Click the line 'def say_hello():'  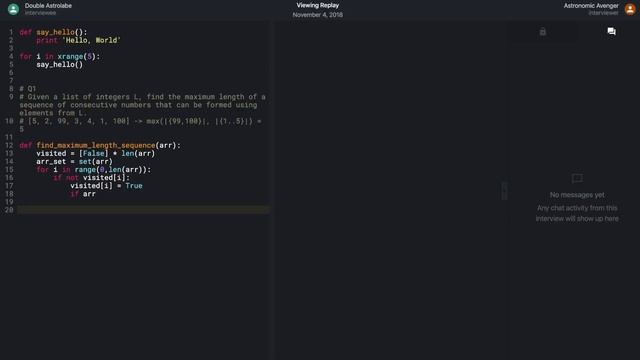(53, 32)
